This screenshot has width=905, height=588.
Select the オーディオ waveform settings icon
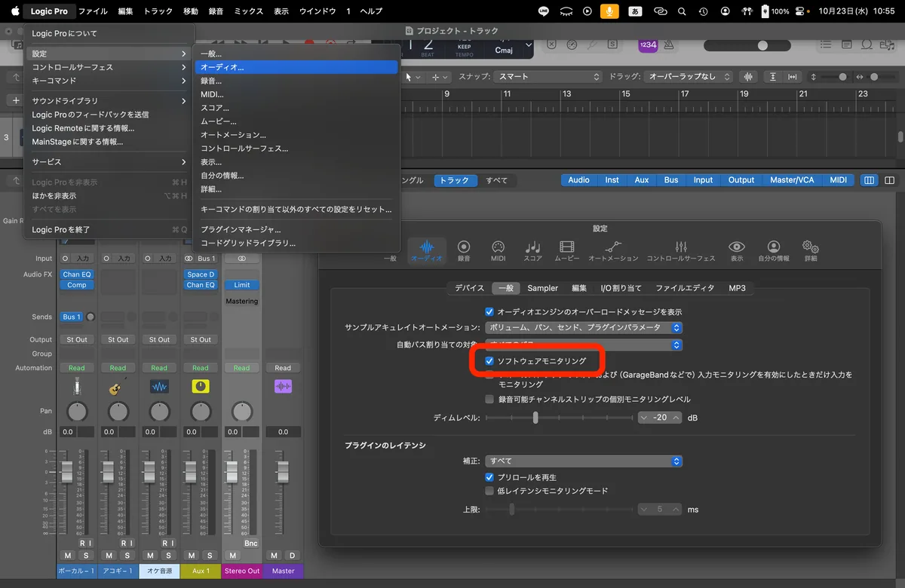tap(427, 251)
